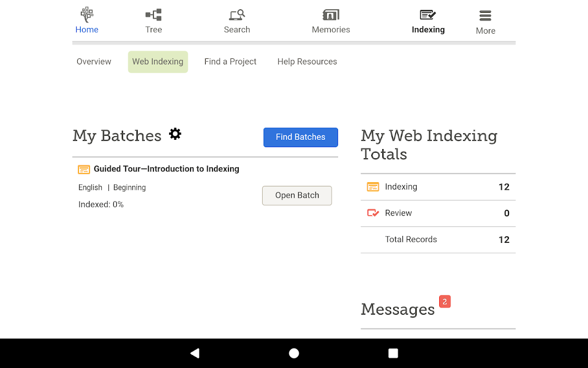The image size is (588, 368).
Task: Open My Batches settings gear
Action: [x=175, y=134]
